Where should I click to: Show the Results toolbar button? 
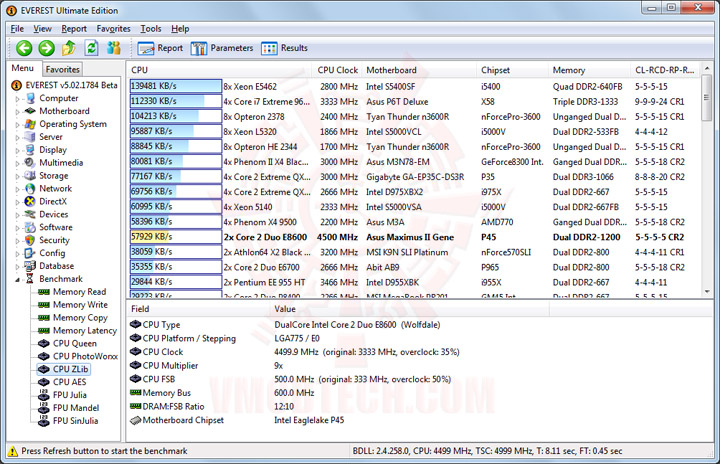point(284,48)
